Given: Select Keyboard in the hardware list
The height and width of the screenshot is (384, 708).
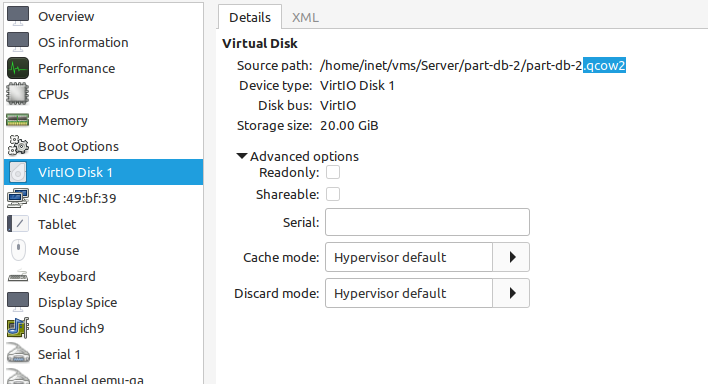Looking at the screenshot, I should point(103,276).
